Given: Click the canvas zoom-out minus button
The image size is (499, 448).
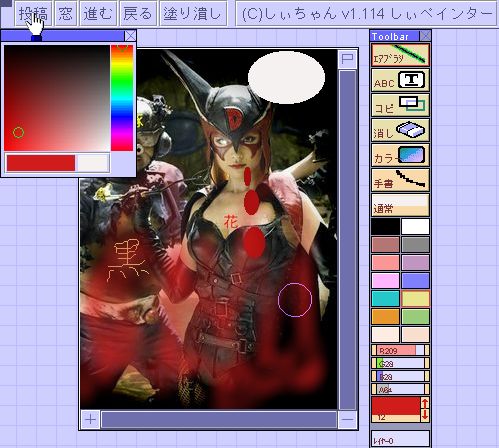Looking at the screenshot, I should pos(347,419).
